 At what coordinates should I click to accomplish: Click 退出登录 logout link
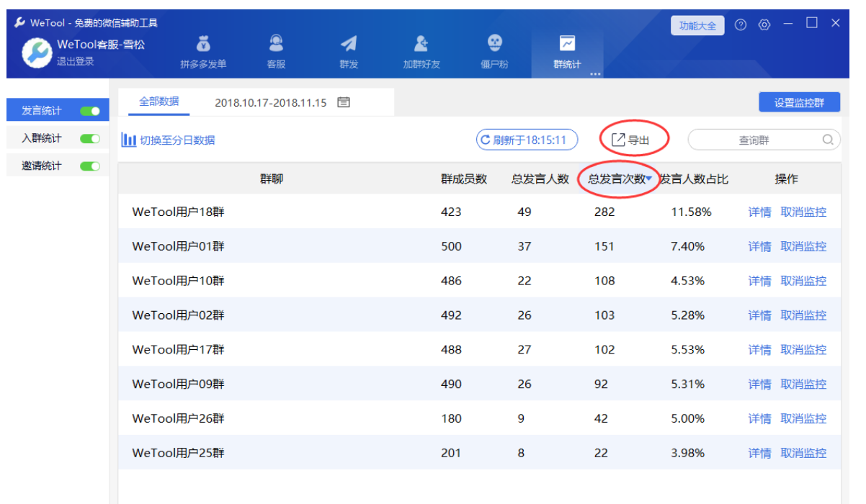pyautogui.click(x=76, y=62)
